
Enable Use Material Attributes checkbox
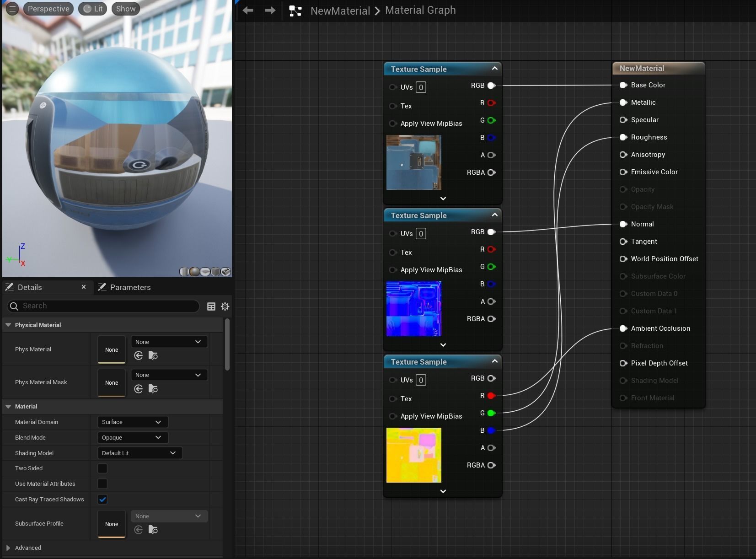(102, 484)
